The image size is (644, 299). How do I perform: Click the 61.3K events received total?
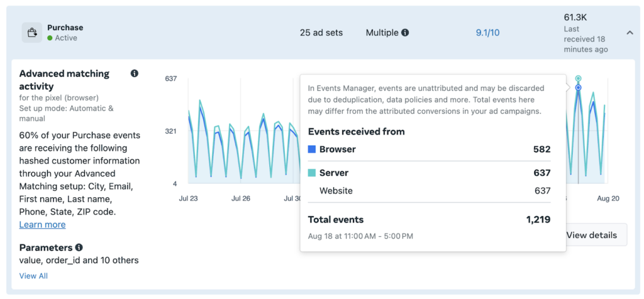(575, 18)
